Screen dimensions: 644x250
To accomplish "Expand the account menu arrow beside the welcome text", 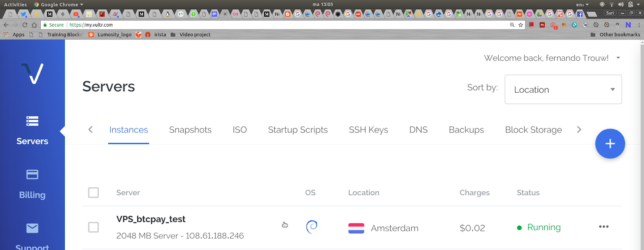I will (618, 58).
